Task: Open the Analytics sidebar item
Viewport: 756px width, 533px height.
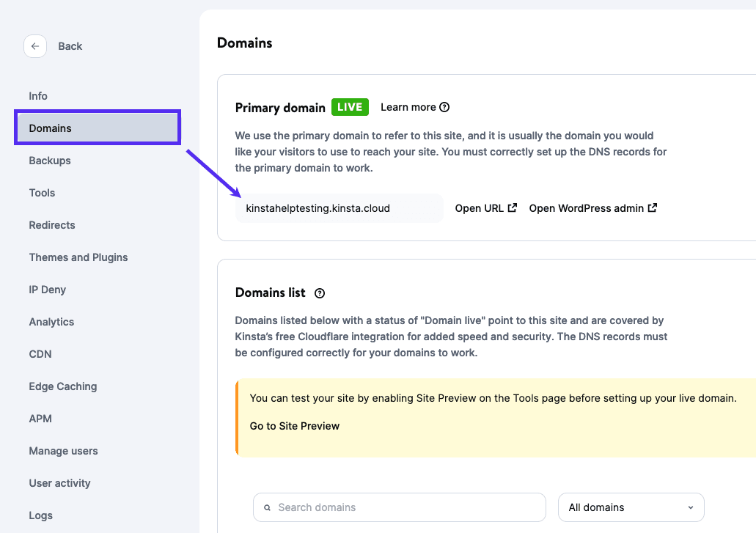Action: 51,322
